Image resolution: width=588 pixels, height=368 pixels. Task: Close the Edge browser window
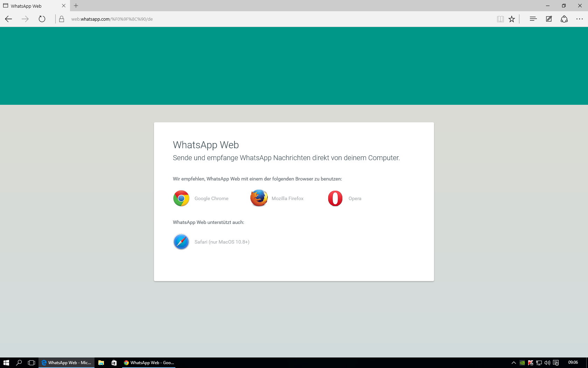580,6
